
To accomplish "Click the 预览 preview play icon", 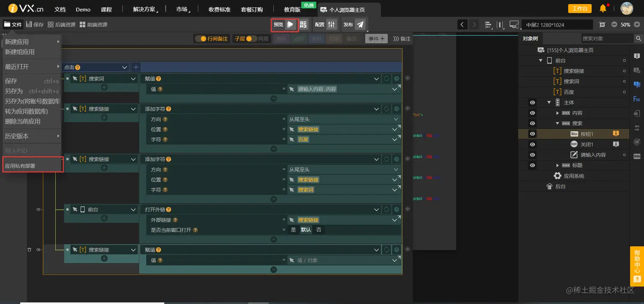I will pos(290,25).
